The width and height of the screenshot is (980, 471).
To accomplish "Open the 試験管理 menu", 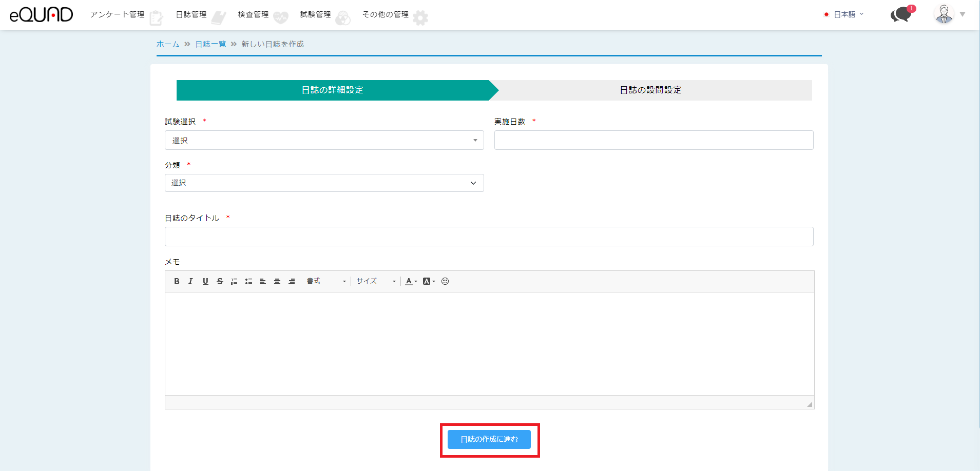I will coord(315,14).
